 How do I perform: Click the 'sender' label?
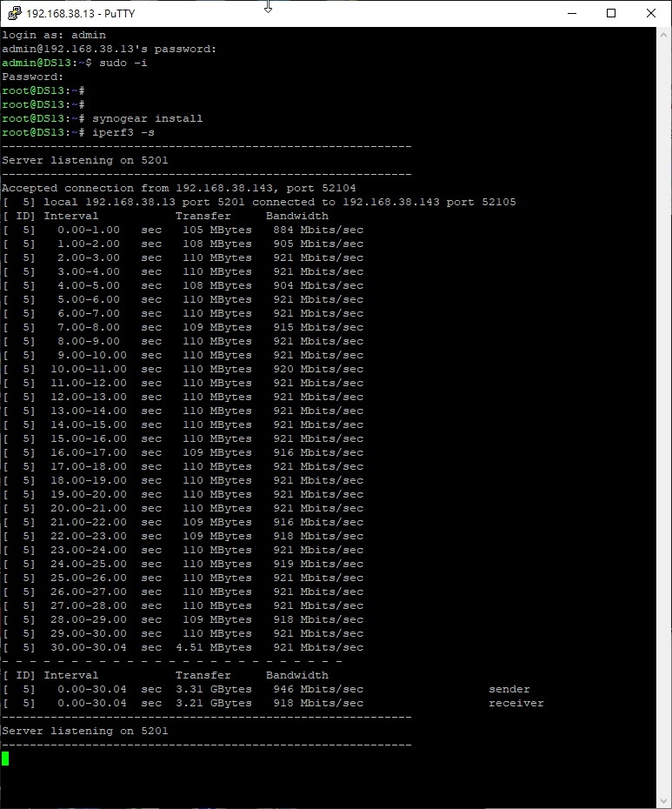pyautogui.click(x=509, y=690)
